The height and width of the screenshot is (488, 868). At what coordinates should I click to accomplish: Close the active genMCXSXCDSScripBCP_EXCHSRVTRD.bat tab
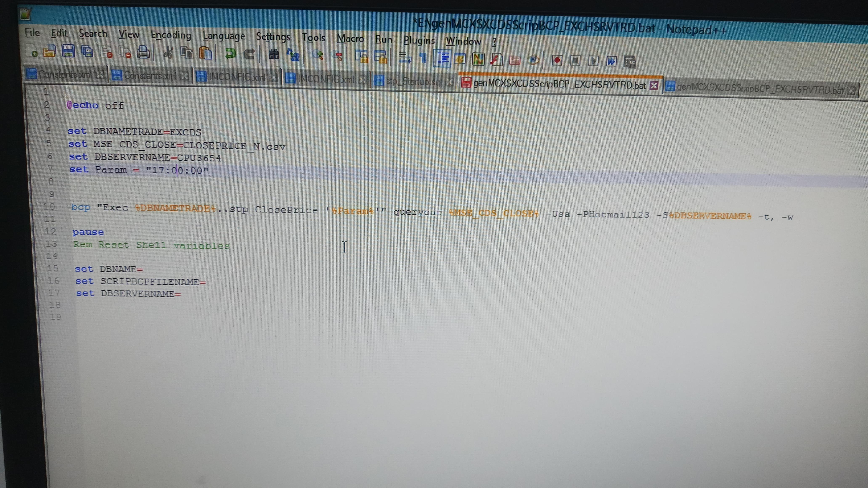click(x=654, y=86)
